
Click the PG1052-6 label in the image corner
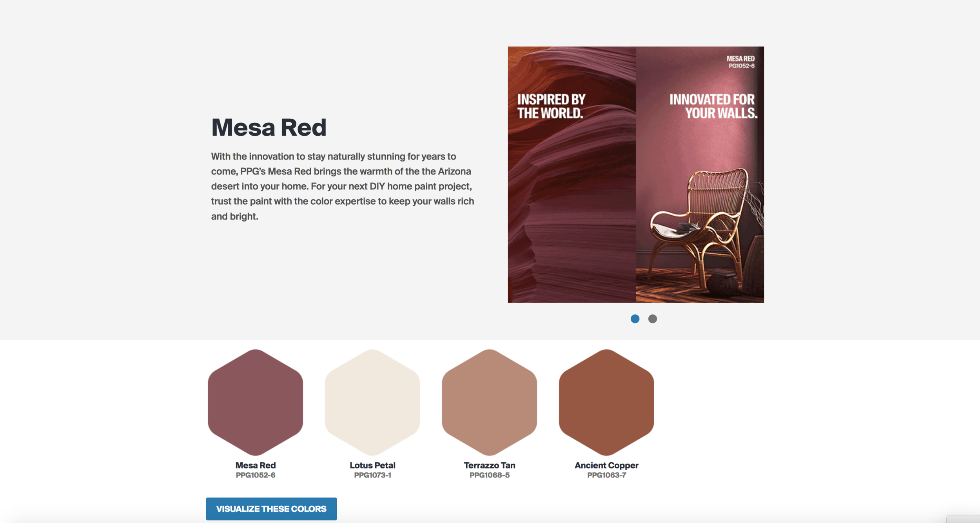click(x=741, y=66)
